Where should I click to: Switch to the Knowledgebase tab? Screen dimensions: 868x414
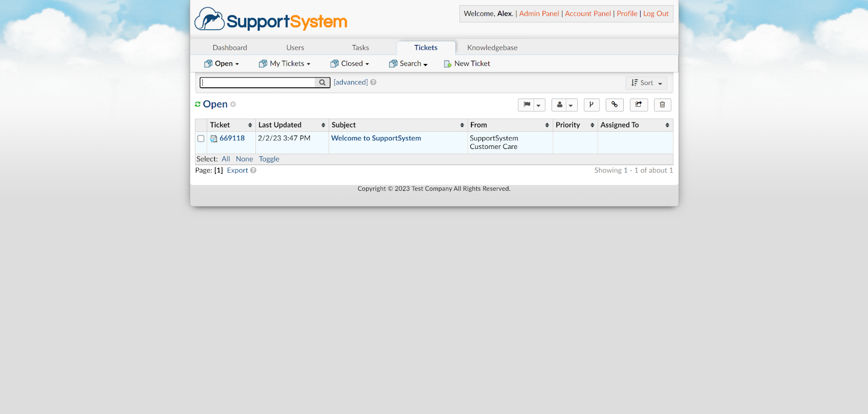[492, 48]
